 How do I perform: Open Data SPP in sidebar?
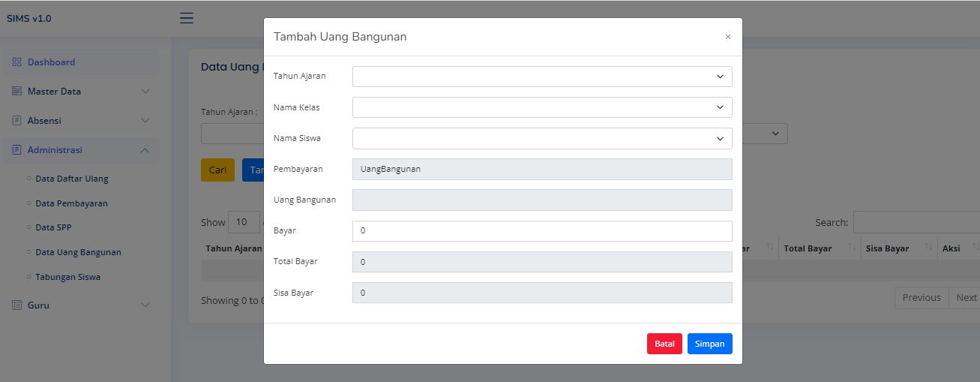point(53,227)
